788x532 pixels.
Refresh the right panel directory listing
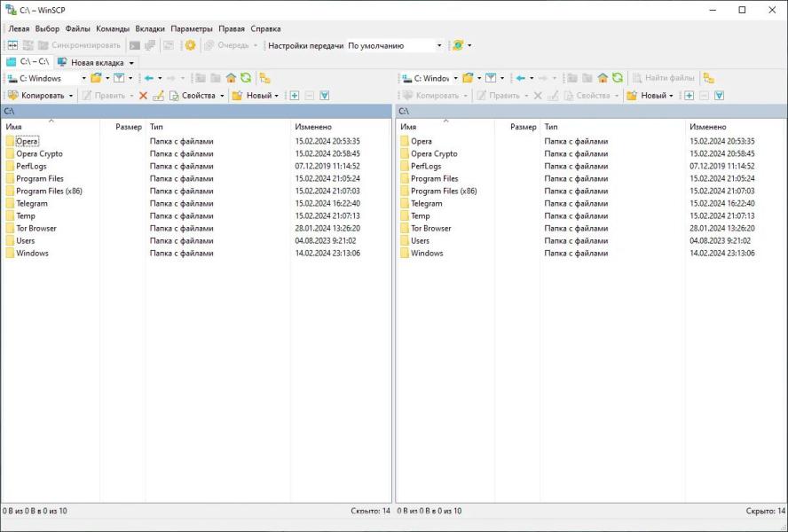(x=618, y=78)
